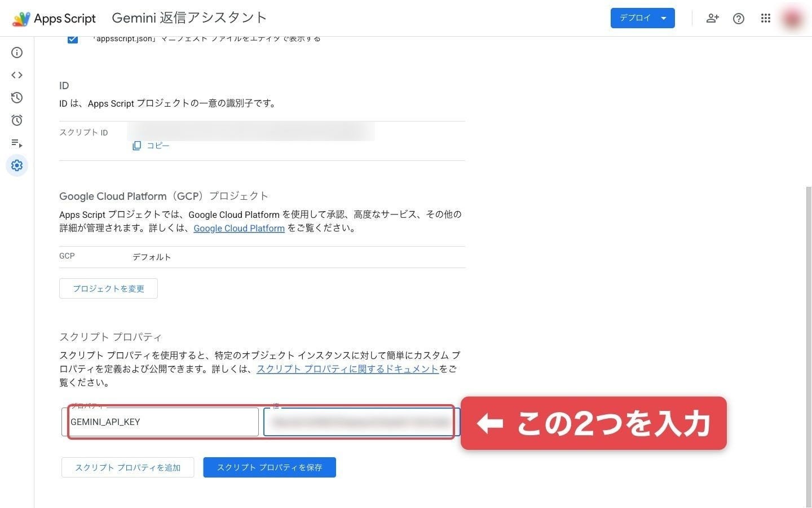Open the Triggers alarm clock icon
812x508 pixels.
click(17, 120)
